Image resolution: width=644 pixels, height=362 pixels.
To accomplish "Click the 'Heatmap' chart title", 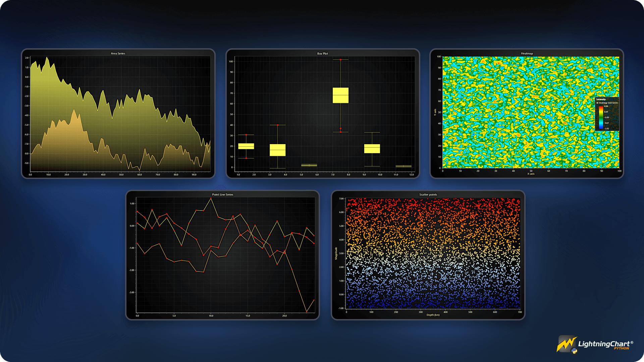I will click(527, 53).
